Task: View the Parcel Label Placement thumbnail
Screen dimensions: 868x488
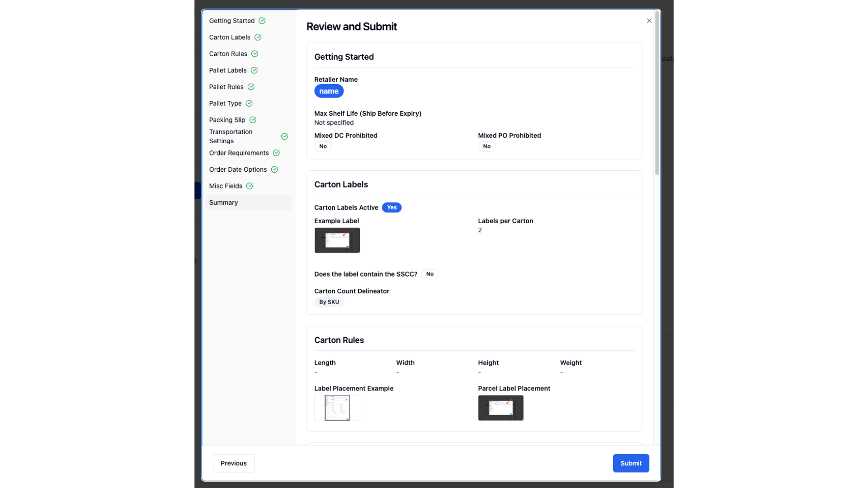Action: tap(501, 408)
